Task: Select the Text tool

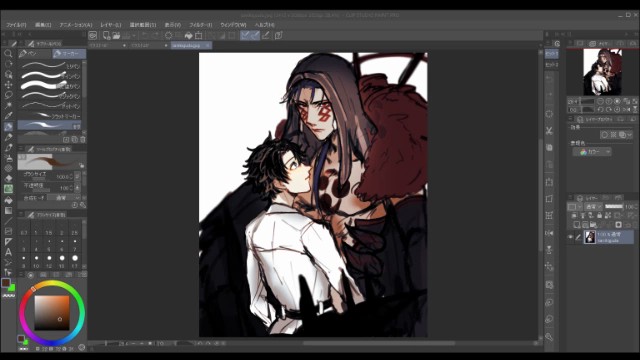Action: 8,252
